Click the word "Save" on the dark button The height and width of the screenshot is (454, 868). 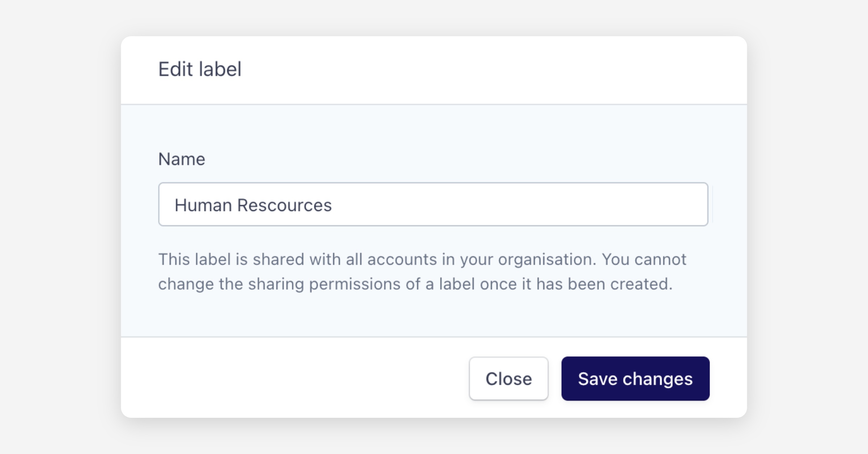coord(597,379)
